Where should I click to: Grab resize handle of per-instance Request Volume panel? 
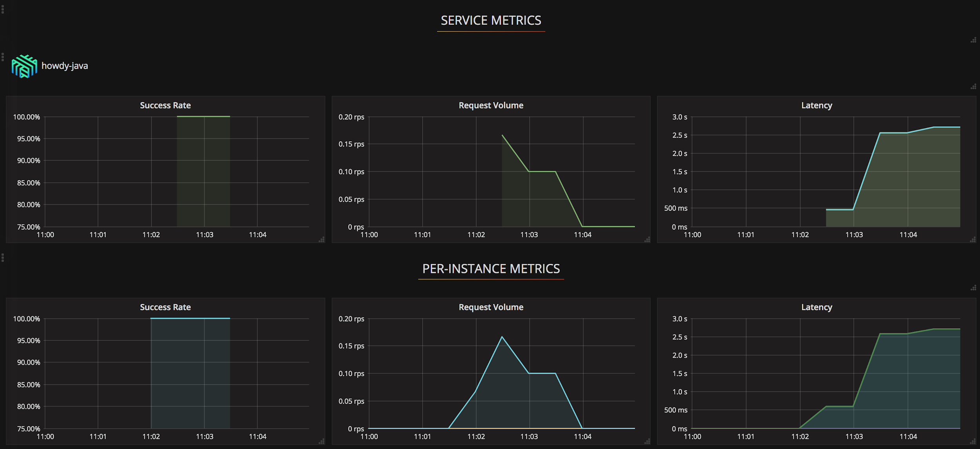pos(647,441)
